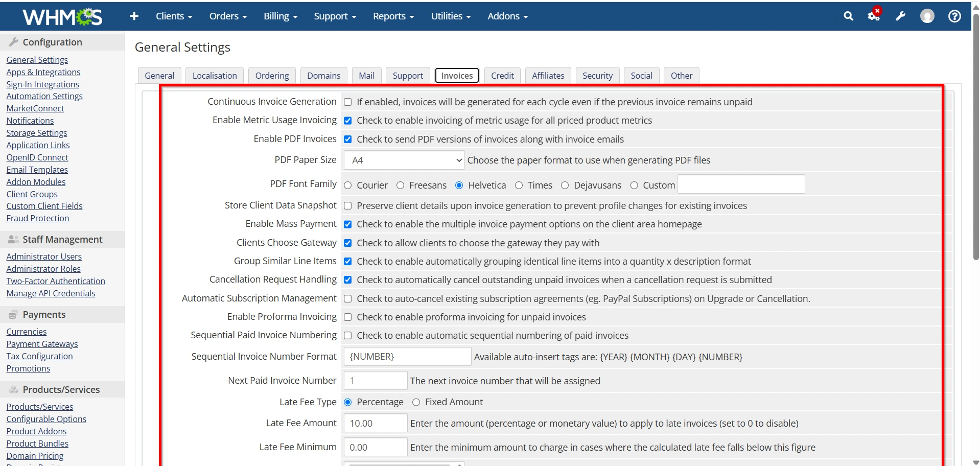The image size is (980, 466).
Task: Switch to the Credit tab
Action: coord(502,76)
